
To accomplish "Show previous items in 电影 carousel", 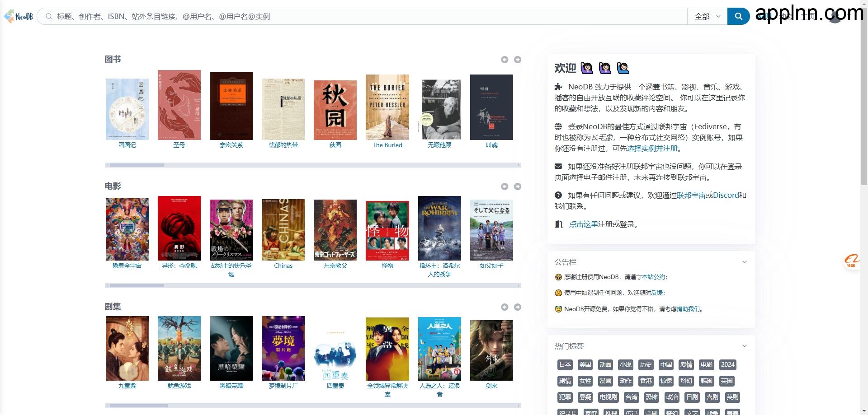I will point(505,187).
